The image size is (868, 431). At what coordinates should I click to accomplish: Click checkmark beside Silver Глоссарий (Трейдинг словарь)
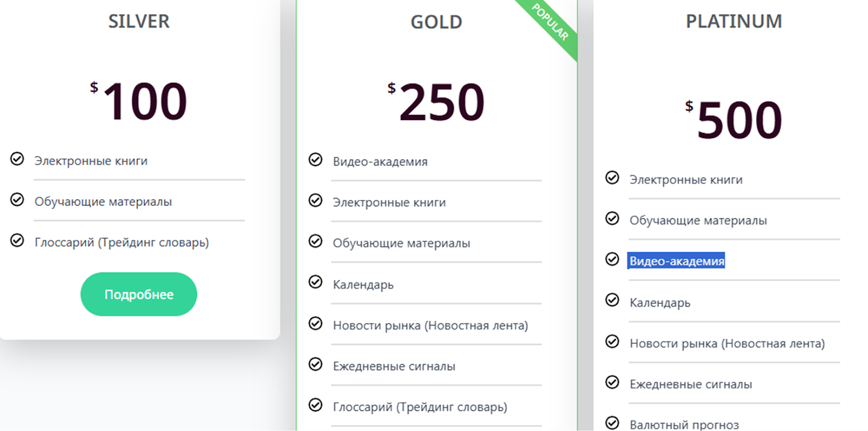coord(17,240)
